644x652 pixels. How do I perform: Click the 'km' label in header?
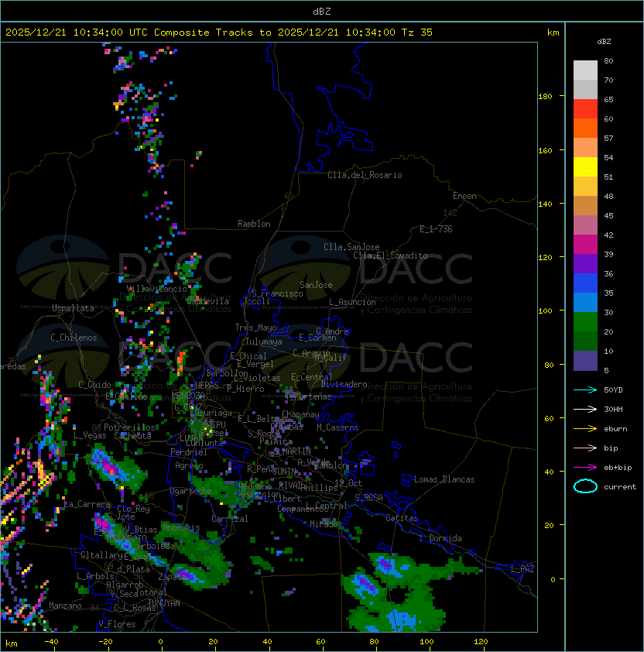pos(553,33)
